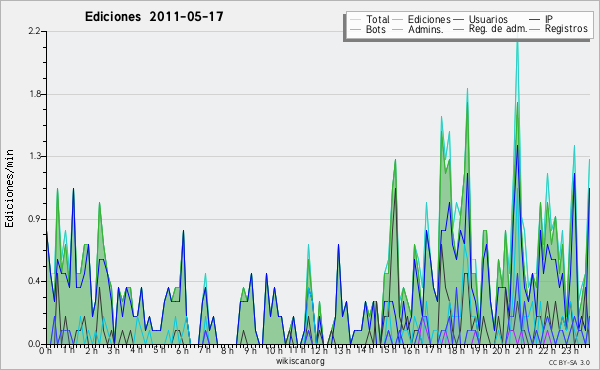Select the Bots legend entry
This screenshot has height=370, width=600.
tap(368, 29)
